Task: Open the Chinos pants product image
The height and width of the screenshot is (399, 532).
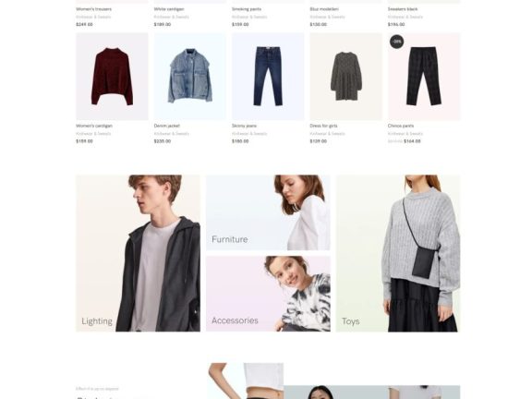Action: tap(424, 77)
